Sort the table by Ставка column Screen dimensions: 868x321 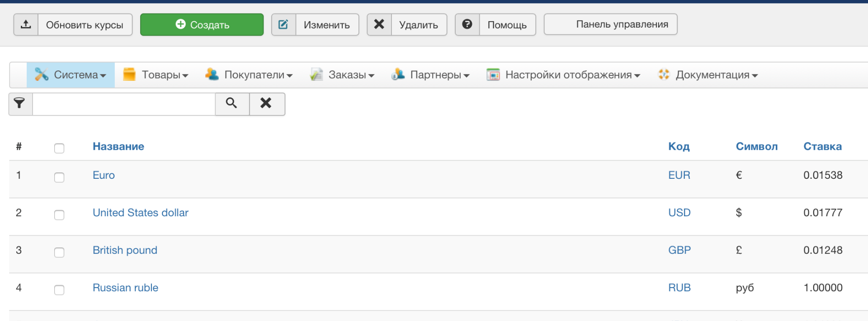click(x=822, y=146)
